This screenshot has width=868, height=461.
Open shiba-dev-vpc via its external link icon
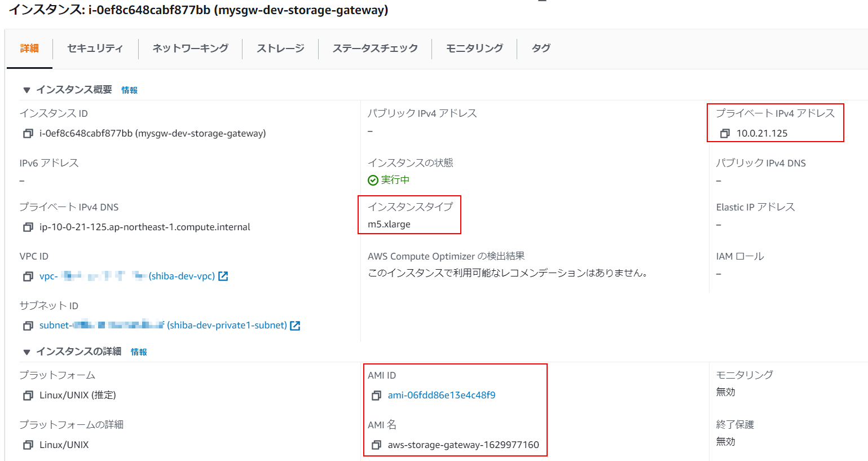[223, 275]
